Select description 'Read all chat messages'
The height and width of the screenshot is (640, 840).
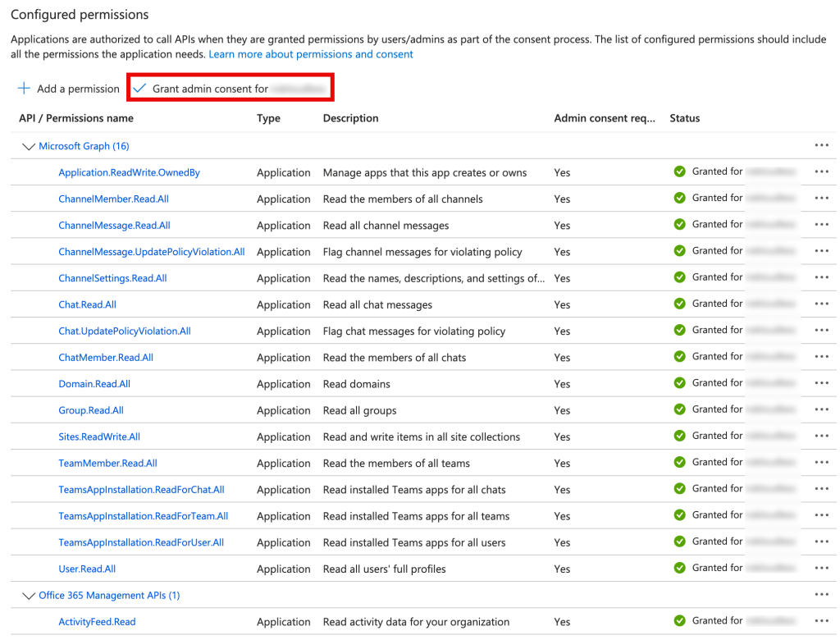click(x=377, y=304)
